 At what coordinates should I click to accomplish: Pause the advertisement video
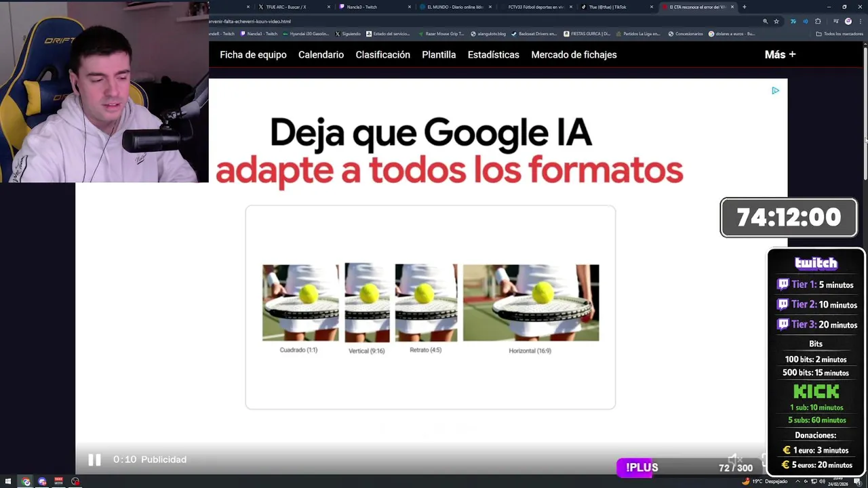tap(94, 460)
